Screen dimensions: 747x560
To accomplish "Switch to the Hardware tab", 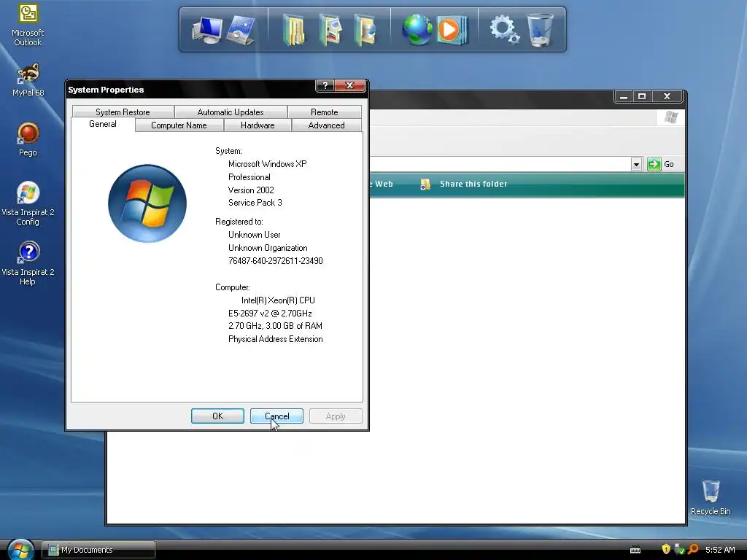I will tap(258, 125).
